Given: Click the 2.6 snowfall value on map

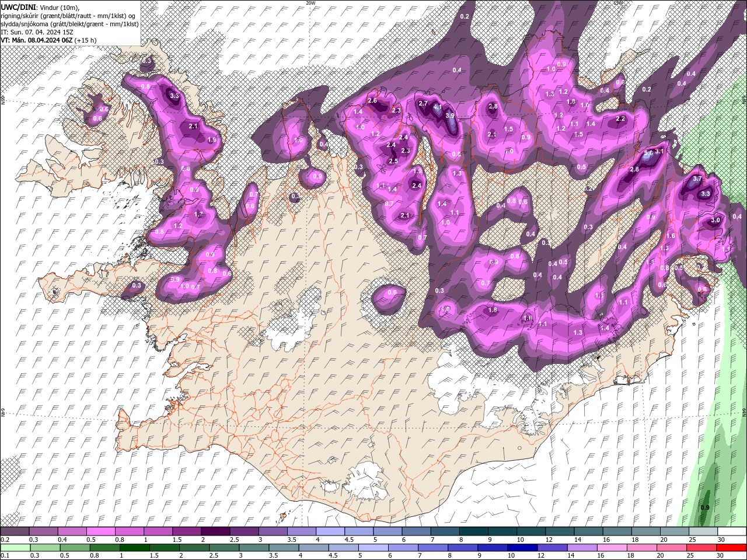Looking at the screenshot, I should [372, 101].
